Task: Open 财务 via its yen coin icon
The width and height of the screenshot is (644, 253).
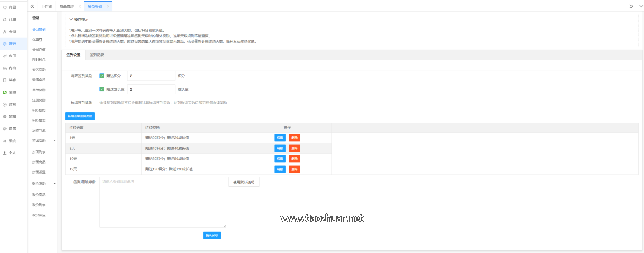Action: pyautogui.click(x=5, y=104)
